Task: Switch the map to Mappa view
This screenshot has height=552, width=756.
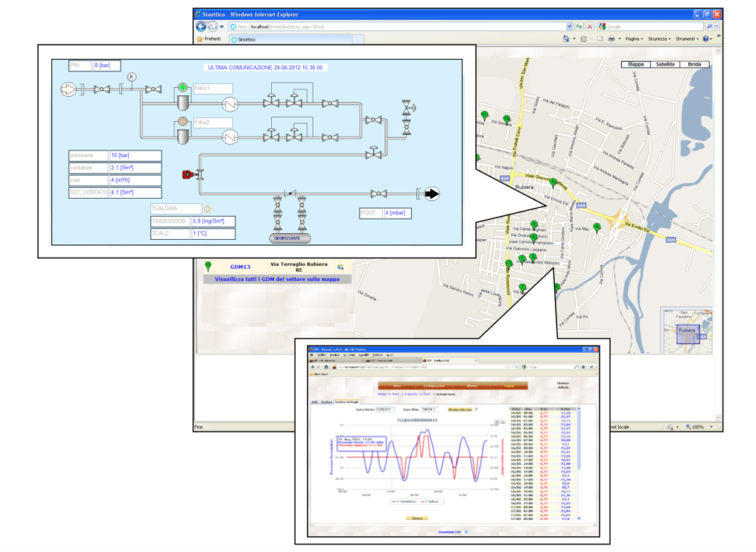Action: point(636,64)
